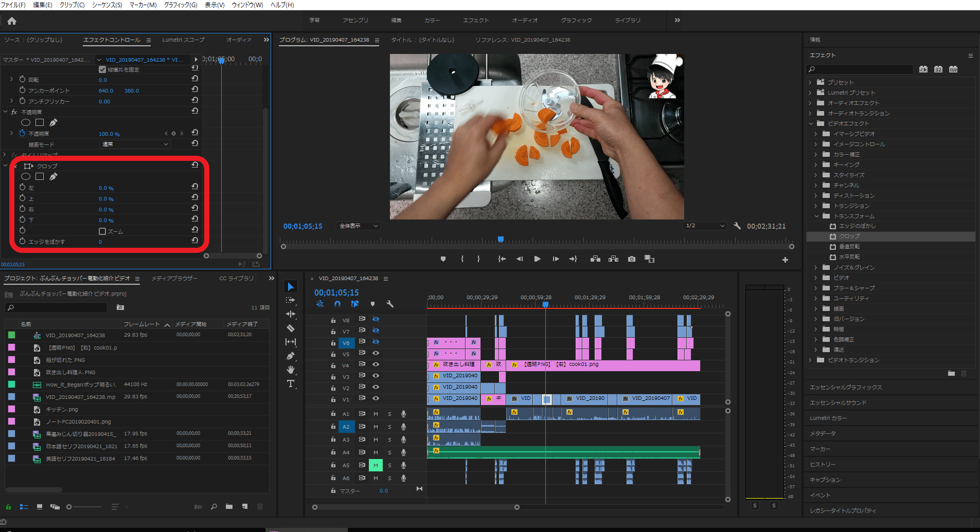Expand the ノイズ&グレイン effects folder
Viewport: 980px width, 532px height.
click(x=816, y=267)
